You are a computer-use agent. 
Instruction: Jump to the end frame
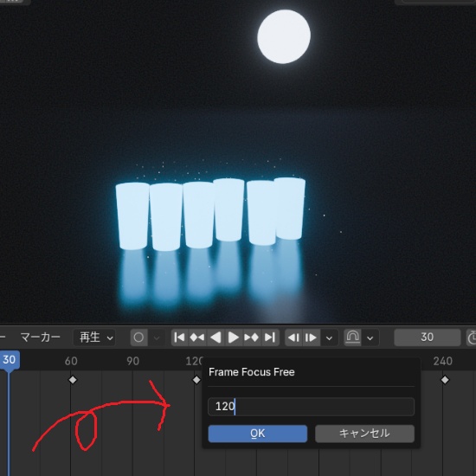coord(270,338)
